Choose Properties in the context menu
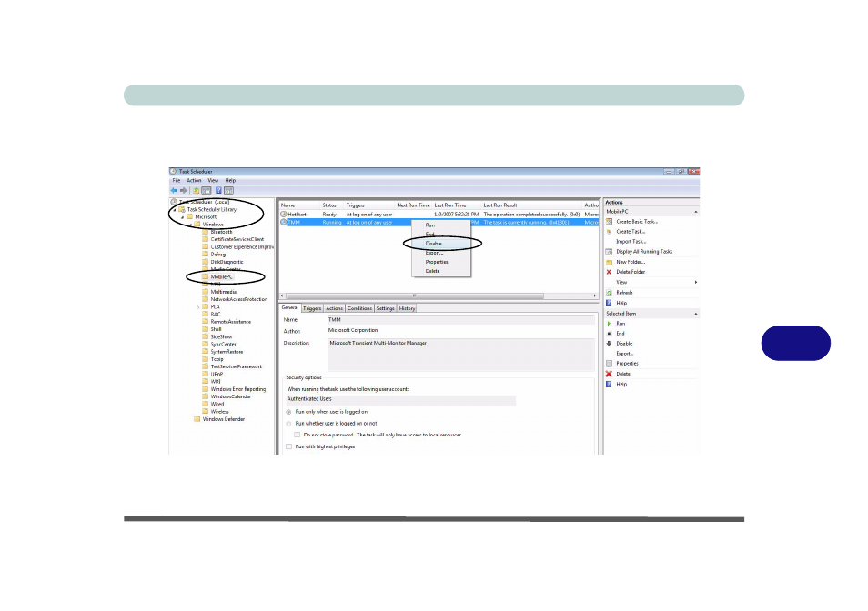 pyautogui.click(x=441, y=262)
